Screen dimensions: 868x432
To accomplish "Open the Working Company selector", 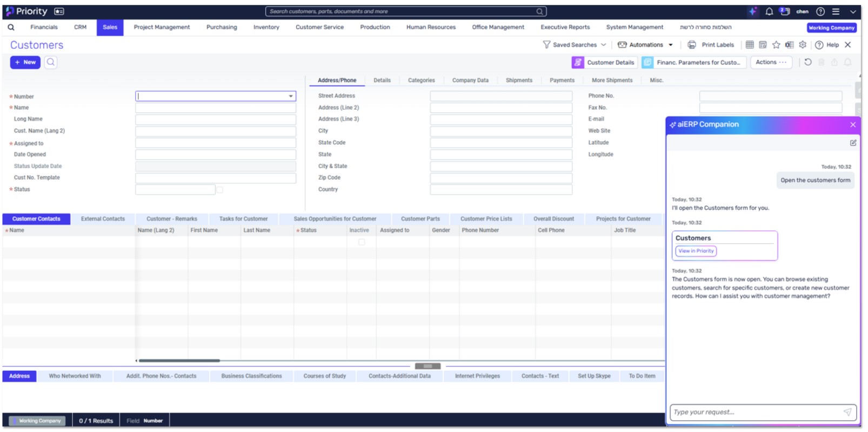I will pos(832,28).
